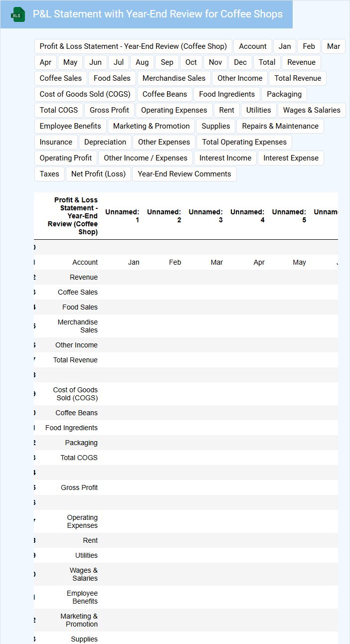Screen dimensions: 350x644
Task: Click the Merchandise Sales row label in table
Action: (77, 326)
